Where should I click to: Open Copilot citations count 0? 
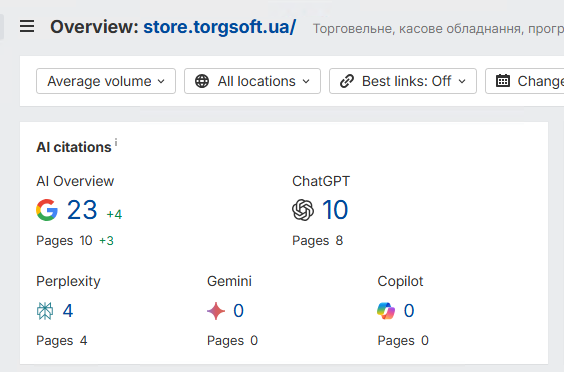coord(409,311)
